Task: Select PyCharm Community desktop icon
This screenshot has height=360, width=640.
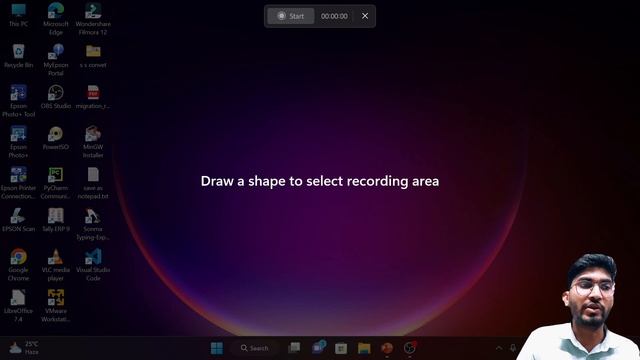Action: tap(56, 183)
